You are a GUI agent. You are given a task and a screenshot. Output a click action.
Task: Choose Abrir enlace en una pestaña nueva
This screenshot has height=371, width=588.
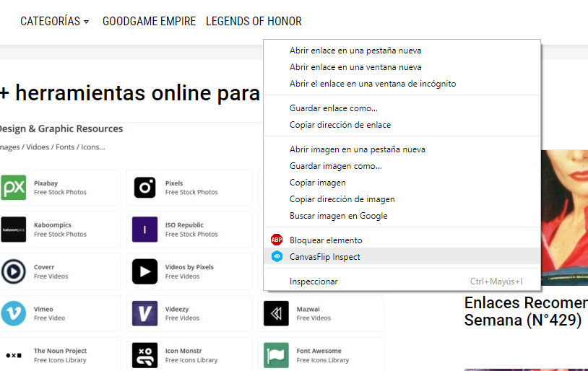(x=402, y=51)
